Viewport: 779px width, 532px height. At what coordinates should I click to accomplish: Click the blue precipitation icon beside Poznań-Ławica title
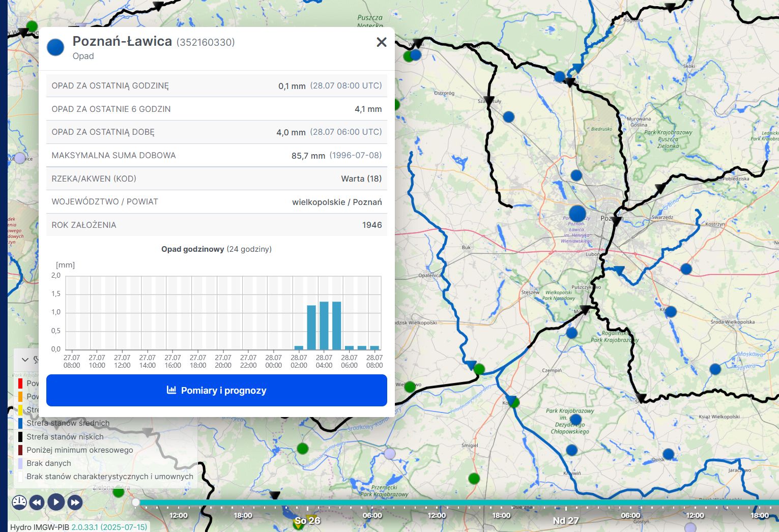[x=55, y=47]
